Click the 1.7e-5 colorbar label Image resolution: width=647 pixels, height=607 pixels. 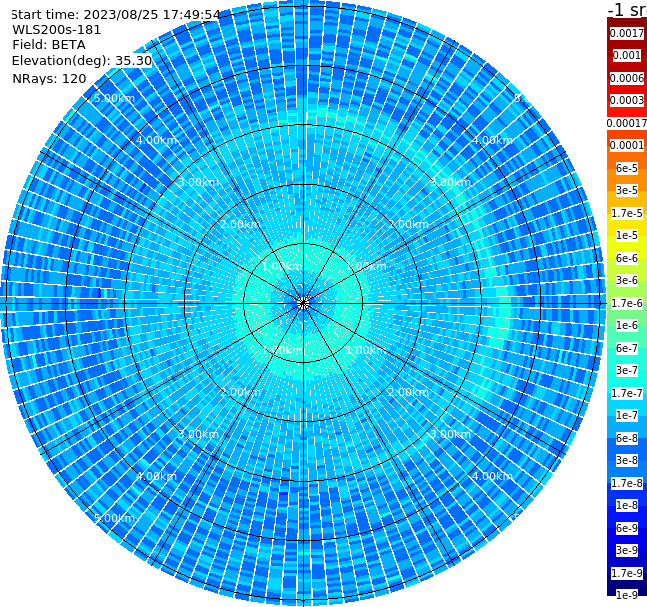point(627,213)
